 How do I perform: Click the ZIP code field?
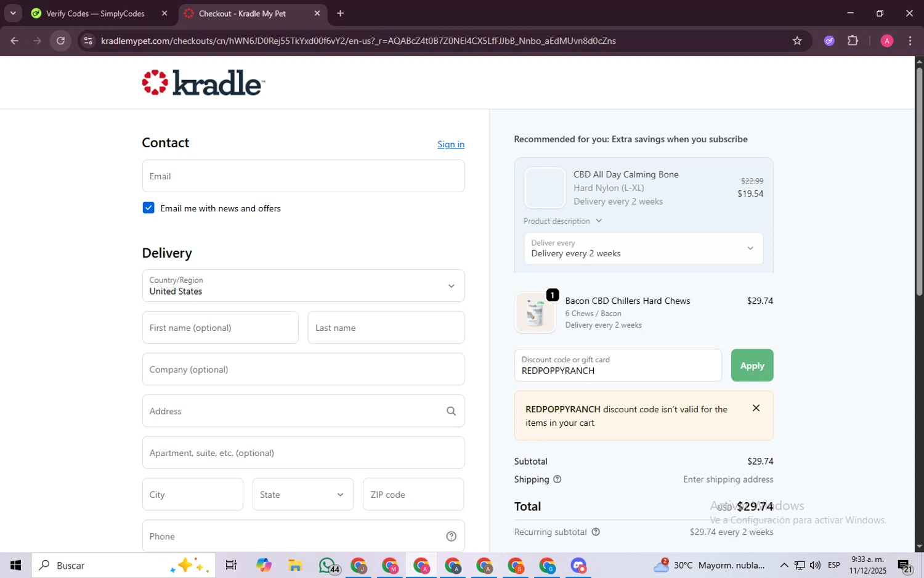coord(413,494)
